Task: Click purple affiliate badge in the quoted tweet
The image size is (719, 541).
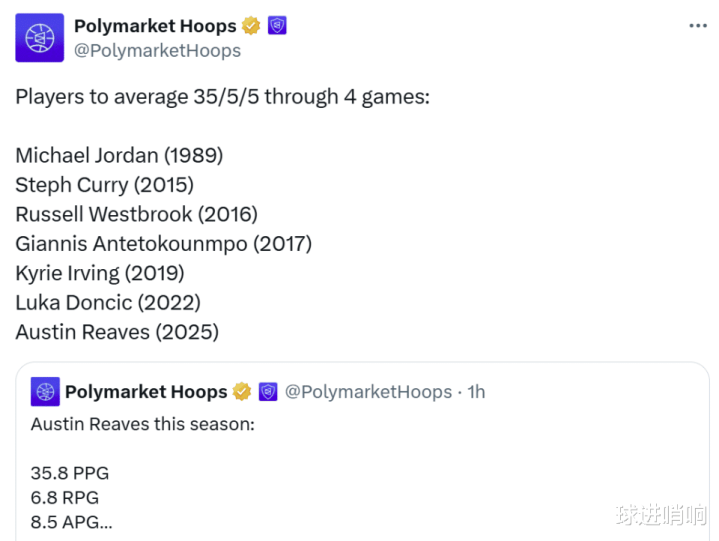Action: [268, 391]
